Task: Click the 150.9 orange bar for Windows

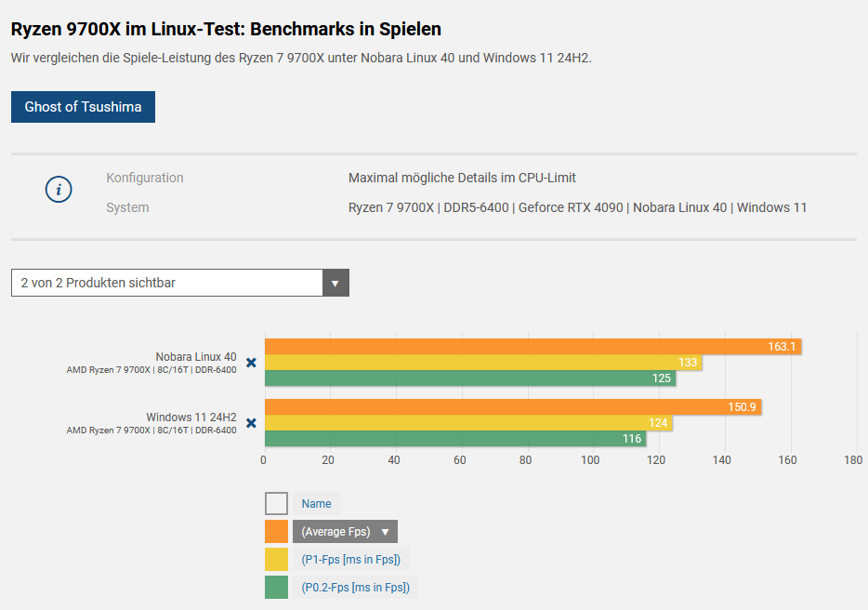Action: tap(513, 407)
